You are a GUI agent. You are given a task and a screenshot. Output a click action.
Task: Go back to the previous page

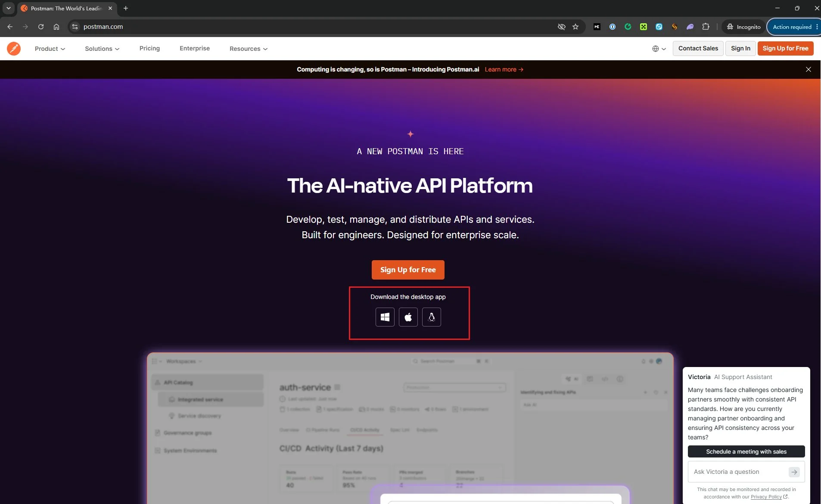pos(10,27)
